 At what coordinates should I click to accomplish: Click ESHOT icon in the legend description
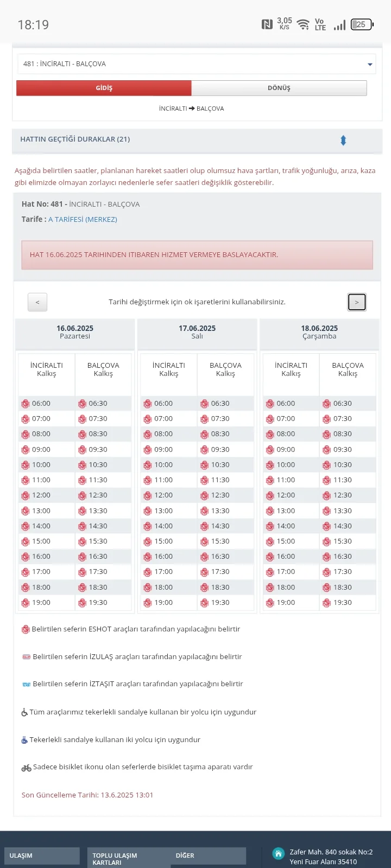click(x=25, y=629)
